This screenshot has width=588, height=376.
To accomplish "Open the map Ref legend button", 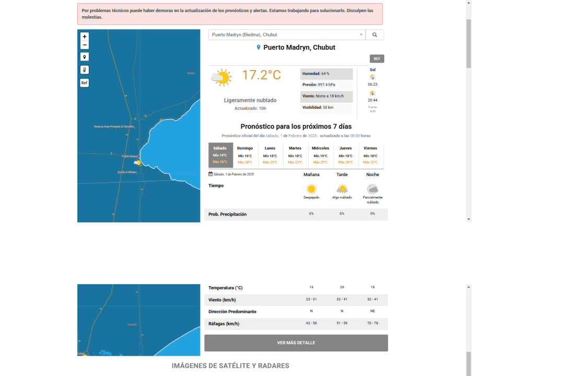I will click(x=85, y=83).
